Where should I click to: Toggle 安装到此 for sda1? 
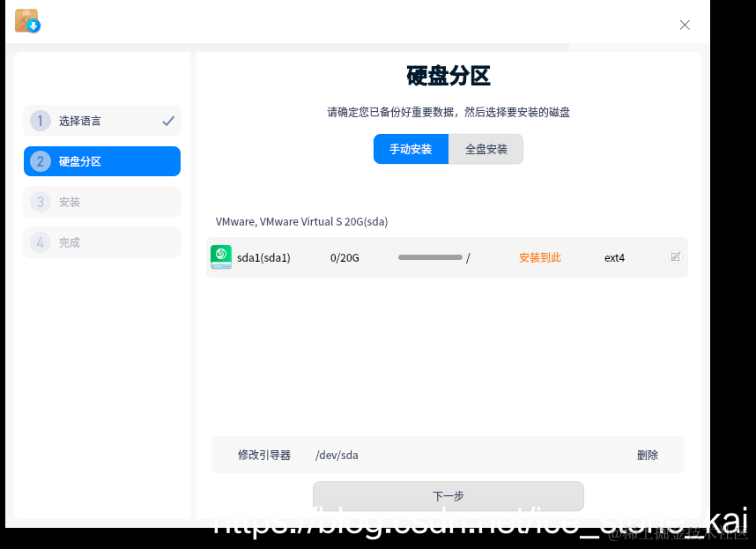click(x=539, y=256)
